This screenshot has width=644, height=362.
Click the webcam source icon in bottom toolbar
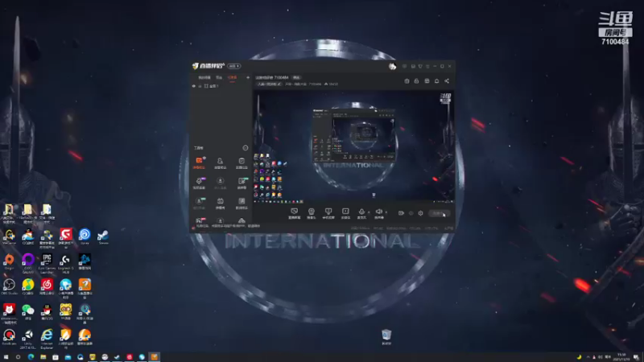(312, 212)
